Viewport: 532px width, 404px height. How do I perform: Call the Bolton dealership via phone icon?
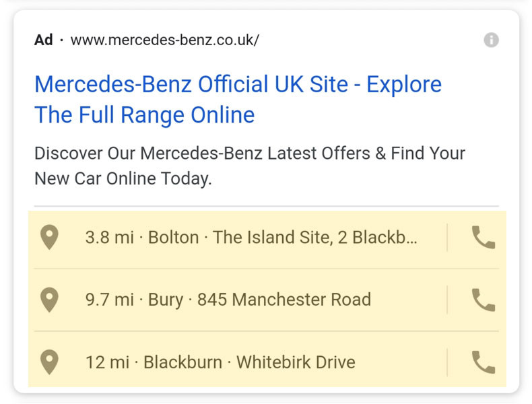(483, 238)
